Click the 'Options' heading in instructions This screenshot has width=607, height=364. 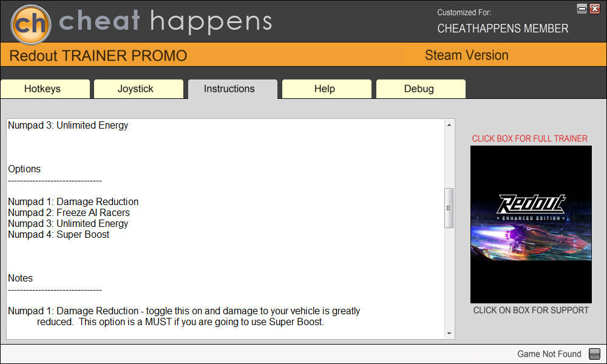click(24, 169)
